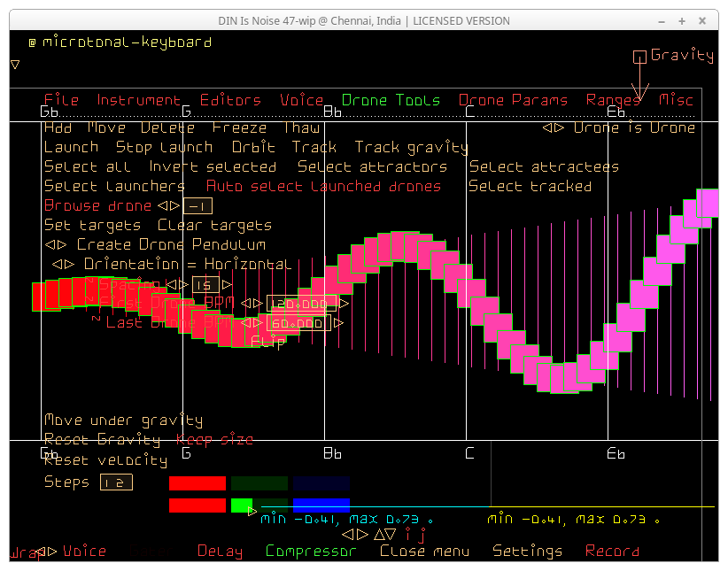Change Orientation = Horizontal with its arrows
Screen dimensions: 728x571
(62, 264)
